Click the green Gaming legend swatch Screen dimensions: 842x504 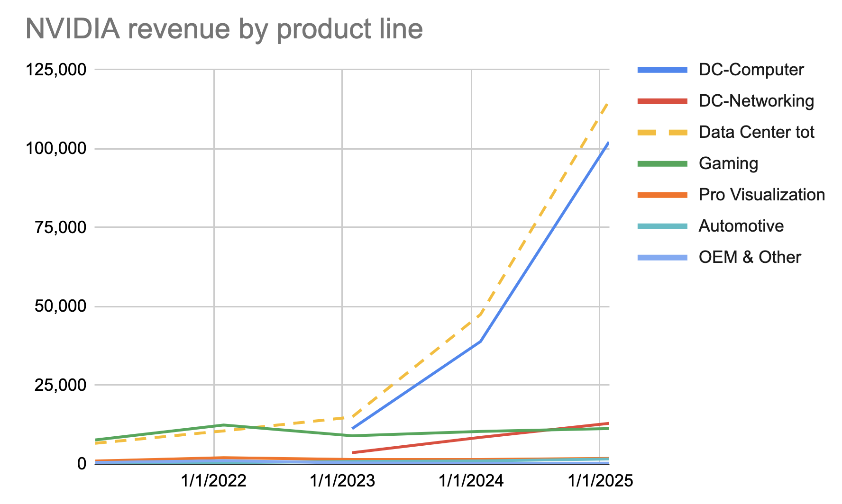662,163
